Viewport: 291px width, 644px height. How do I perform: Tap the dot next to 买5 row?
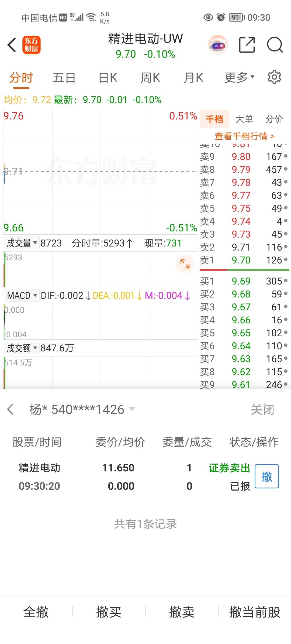point(286,332)
